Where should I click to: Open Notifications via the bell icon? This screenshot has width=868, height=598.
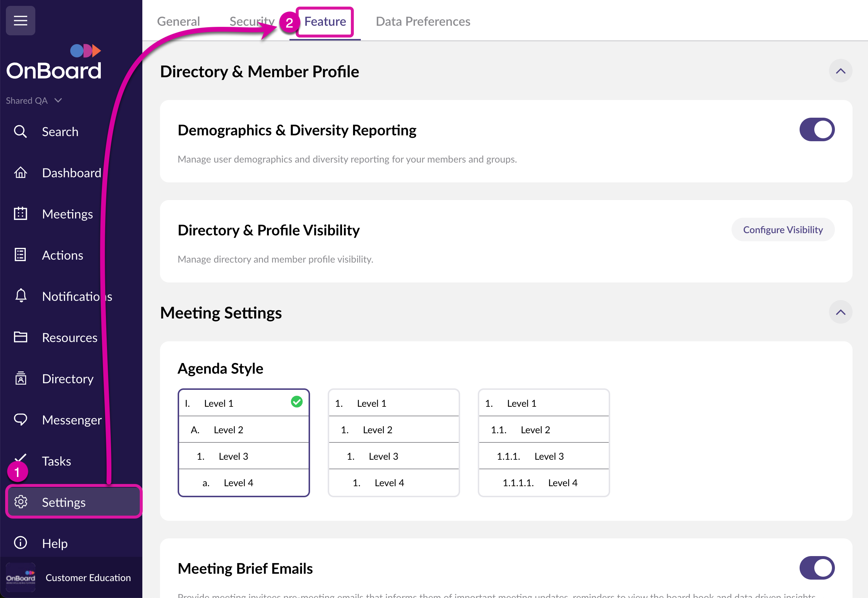(20, 296)
